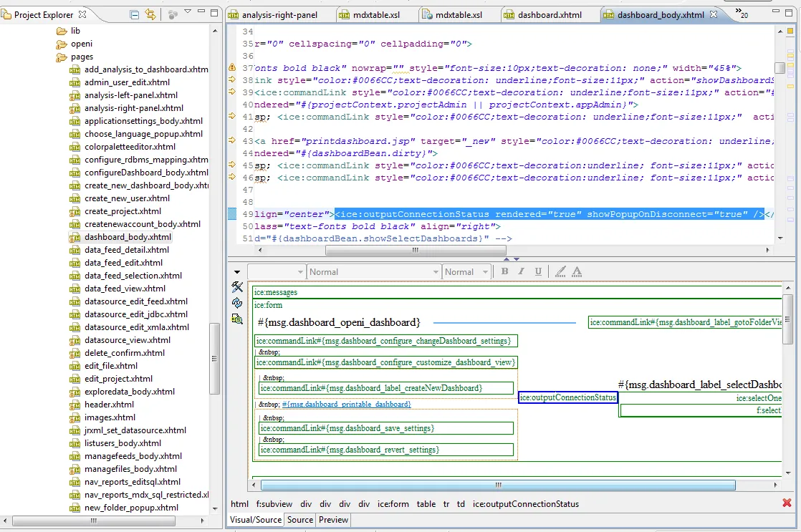The image size is (801, 532).
Task: Click the text foreground color icon
Action: pyautogui.click(x=577, y=271)
